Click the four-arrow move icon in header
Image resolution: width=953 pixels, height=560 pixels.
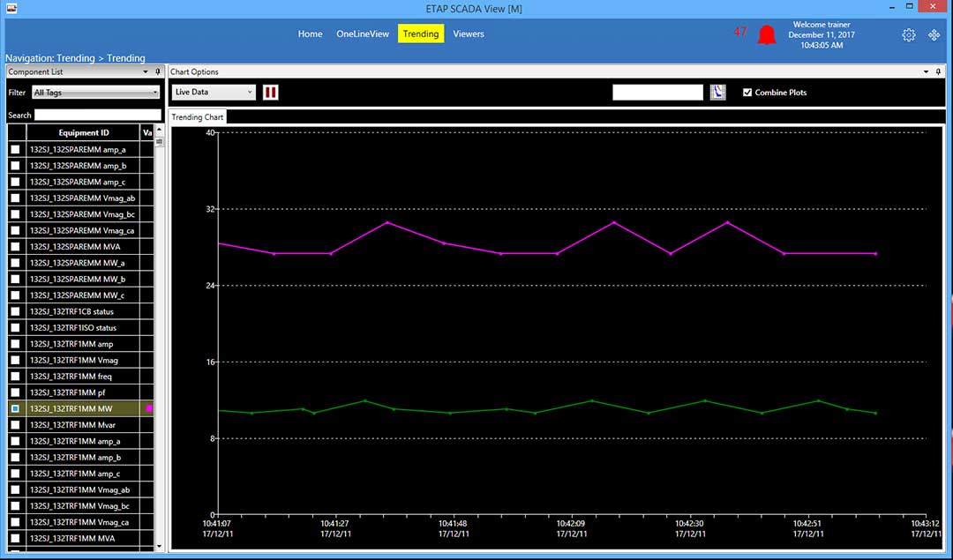pos(934,35)
